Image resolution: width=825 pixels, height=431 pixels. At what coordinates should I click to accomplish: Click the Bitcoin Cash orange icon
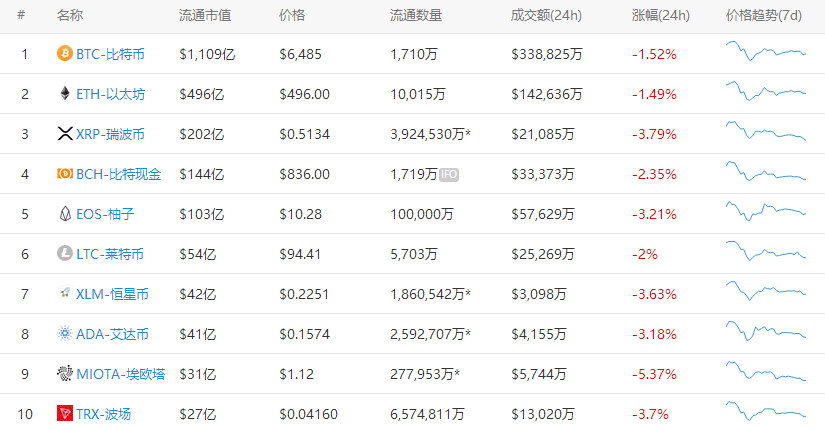click(65, 173)
